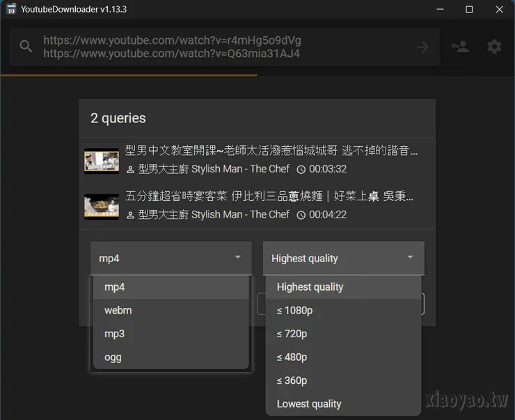Choose ≤ 480p quality option
515x420 pixels.
[343, 357]
